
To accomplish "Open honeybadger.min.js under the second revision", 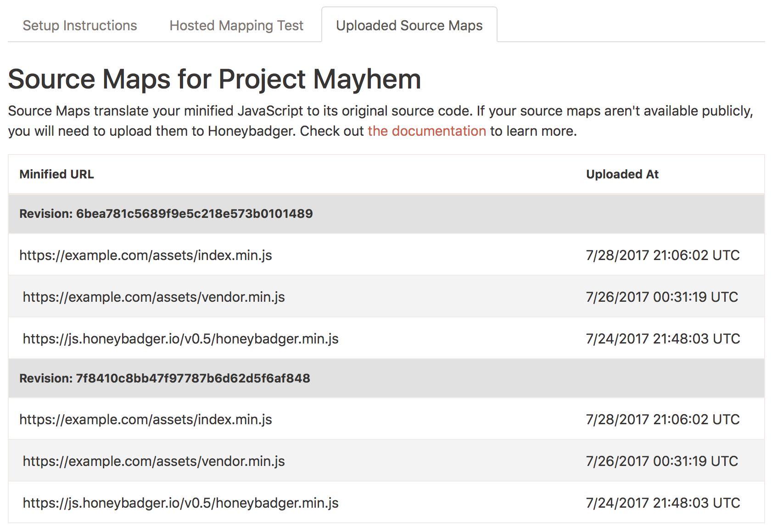I will pos(180,502).
